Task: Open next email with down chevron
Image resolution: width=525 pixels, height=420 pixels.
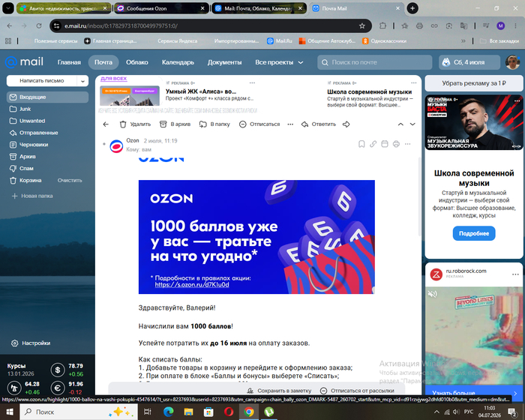Action: coord(412,124)
